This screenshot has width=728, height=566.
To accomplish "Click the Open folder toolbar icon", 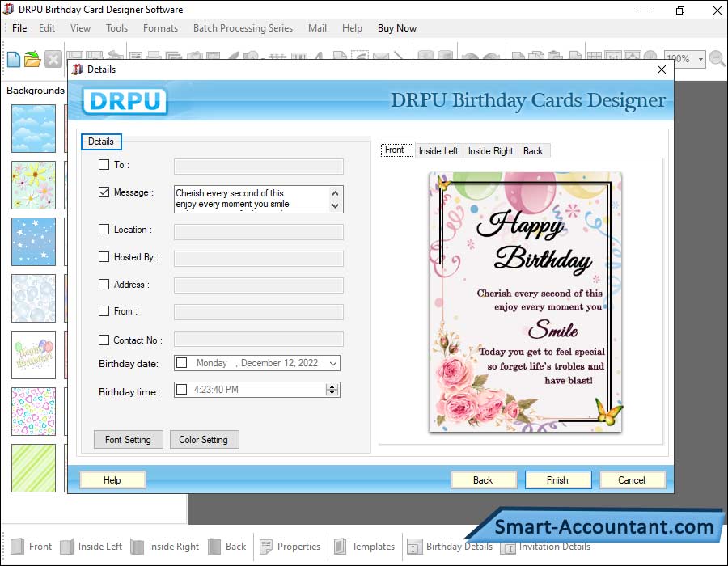I will [32, 59].
